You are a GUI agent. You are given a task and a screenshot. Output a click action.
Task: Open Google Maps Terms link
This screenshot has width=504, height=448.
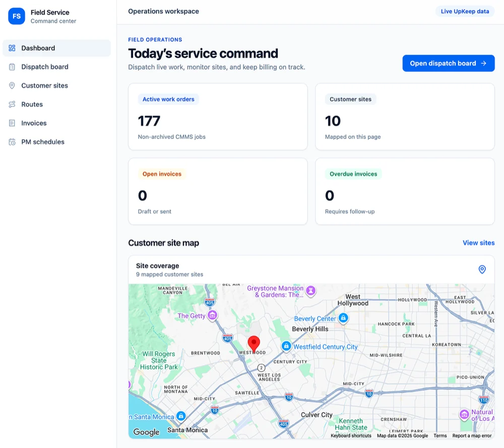click(440, 435)
